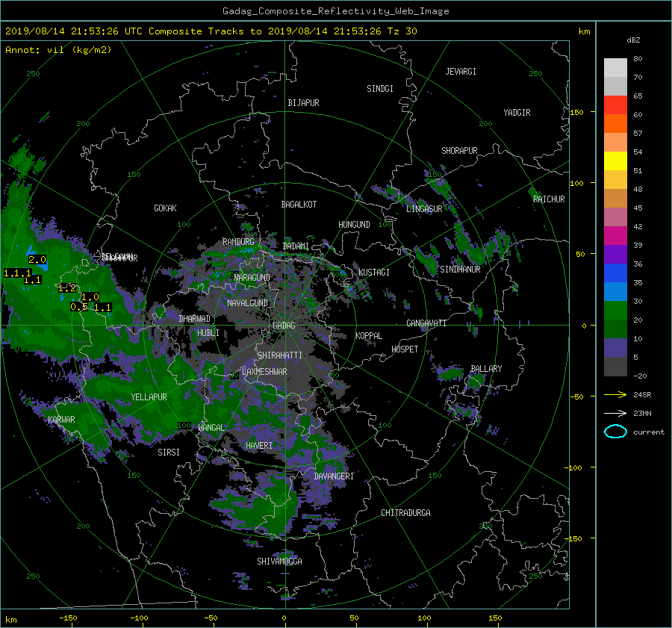Pick the magenta 42 dBZ color swatch
Screen dimensions: 672x628
(x=615, y=235)
